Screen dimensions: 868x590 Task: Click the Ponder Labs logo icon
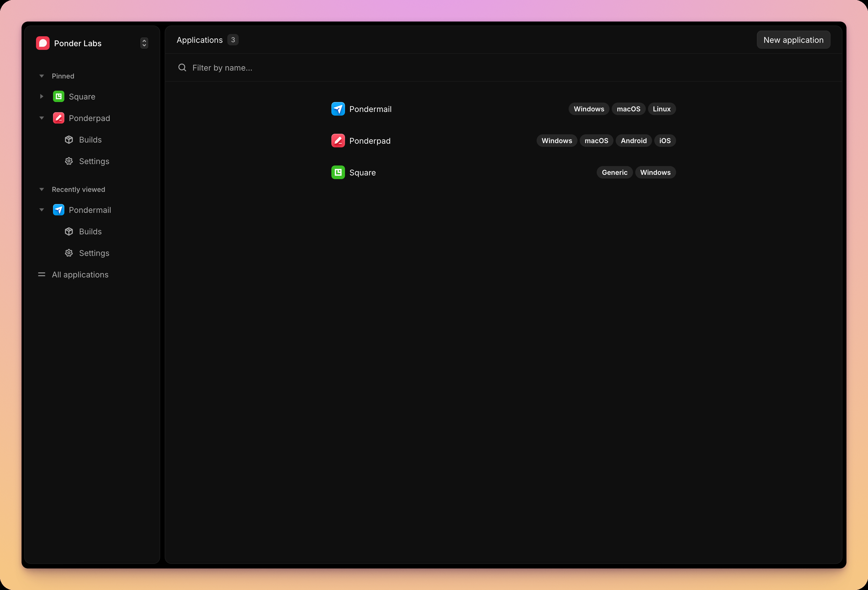point(43,43)
